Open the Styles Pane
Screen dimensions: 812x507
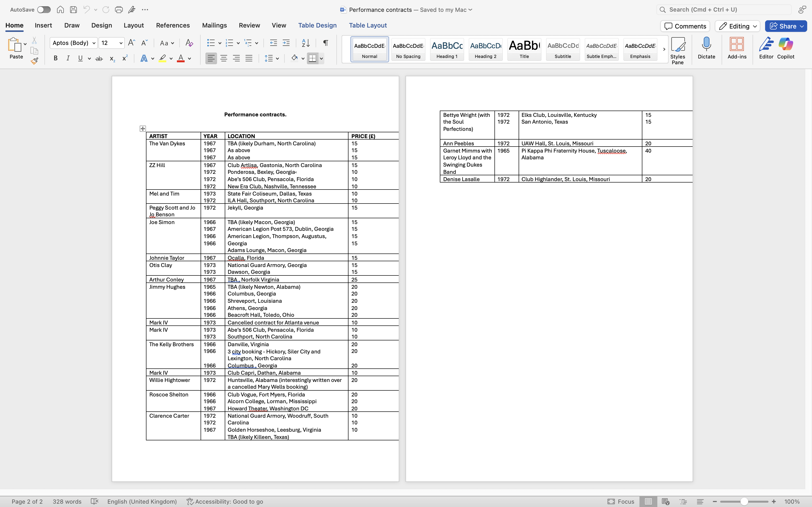677,51
